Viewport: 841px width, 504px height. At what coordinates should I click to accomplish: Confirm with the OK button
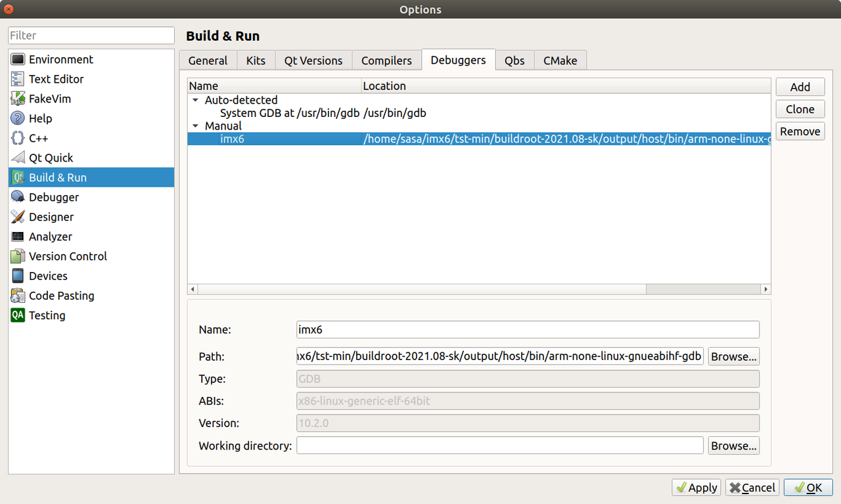tap(808, 488)
